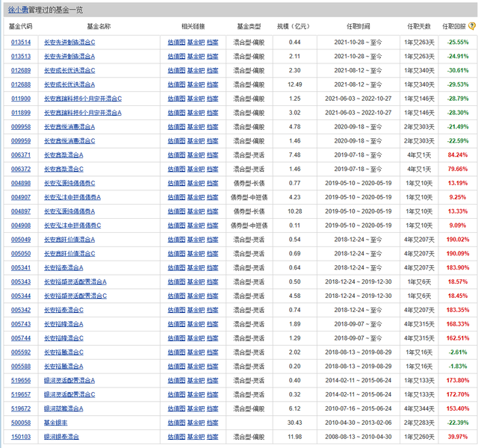Open fund code 009959 link
The width and height of the screenshot is (478, 448).
[x=21, y=141]
